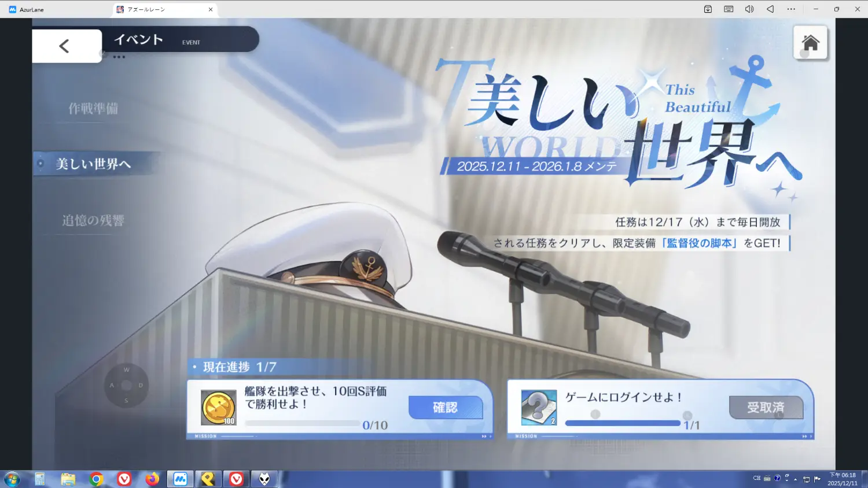The image size is (868, 488).
Task: Click the question mark blueprint reward icon
Action: pos(539,407)
